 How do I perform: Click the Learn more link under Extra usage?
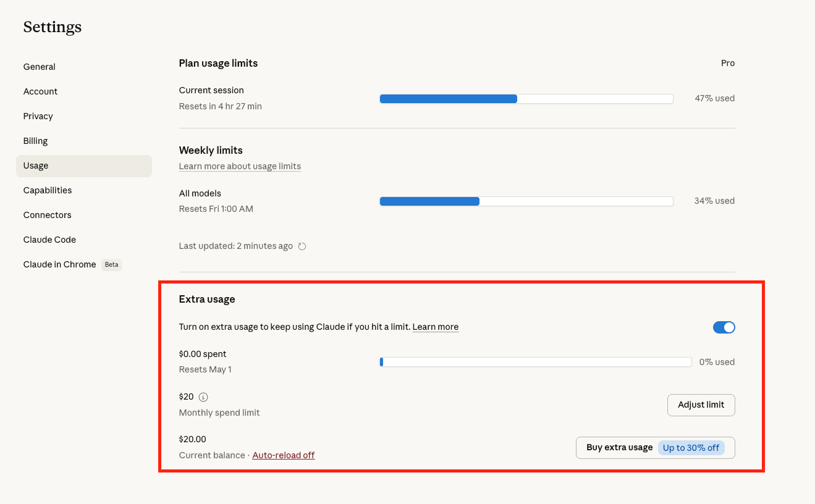click(435, 327)
